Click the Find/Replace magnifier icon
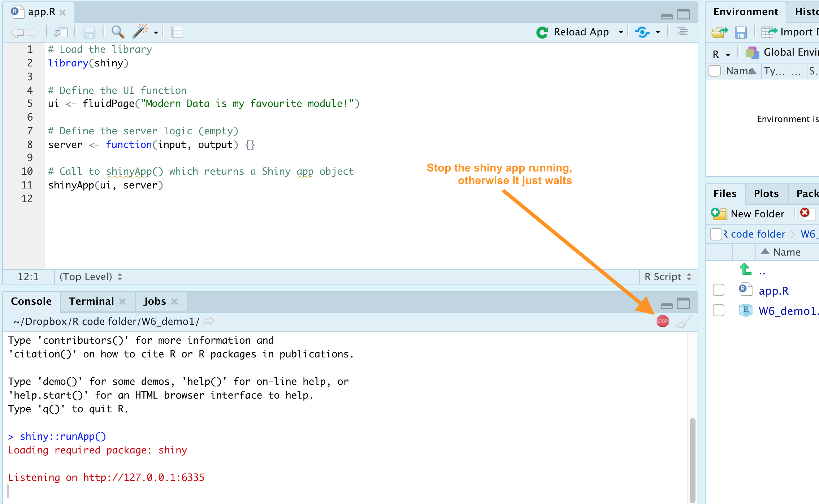Image resolution: width=819 pixels, height=504 pixels. 118,32
